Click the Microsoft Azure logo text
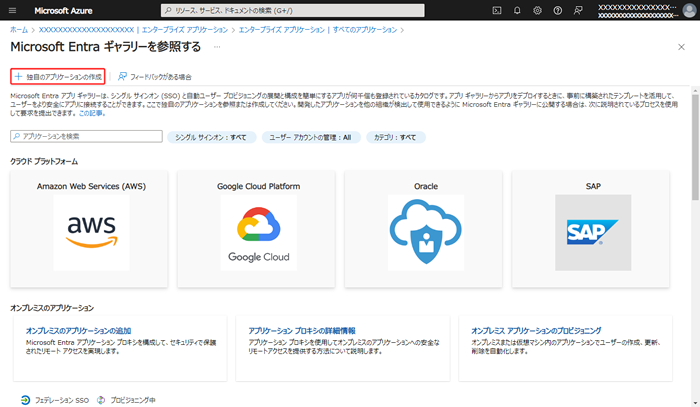Screen dimensions: 700x407 click(63, 11)
